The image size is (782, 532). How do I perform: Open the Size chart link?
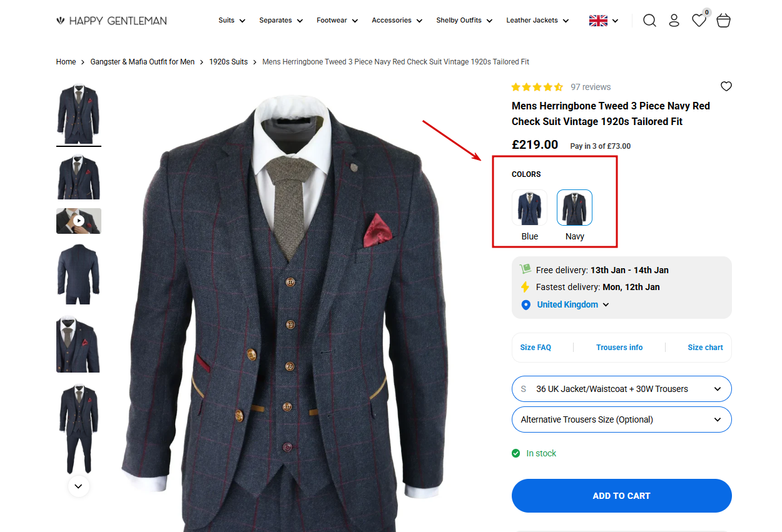coord(705,348)
